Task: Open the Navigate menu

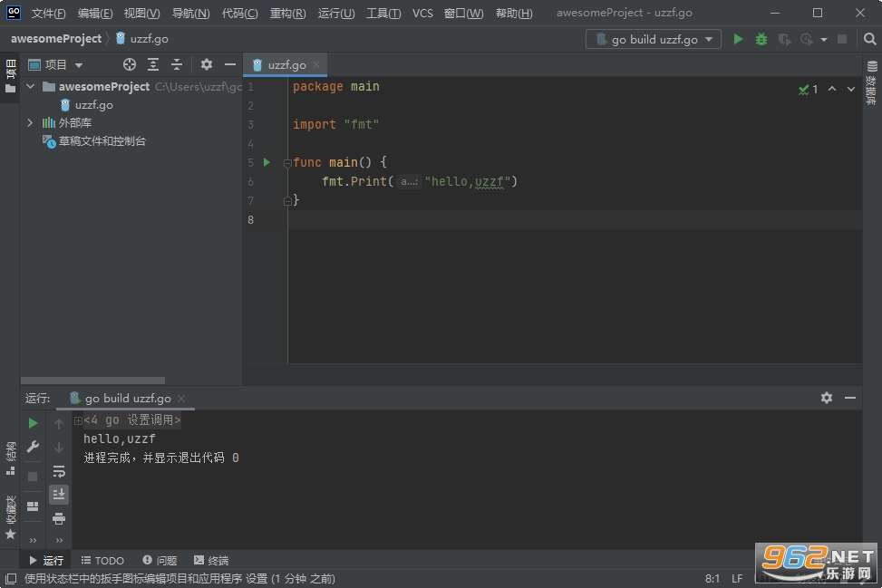Action: pyautogui.click(x=190, y=13)
